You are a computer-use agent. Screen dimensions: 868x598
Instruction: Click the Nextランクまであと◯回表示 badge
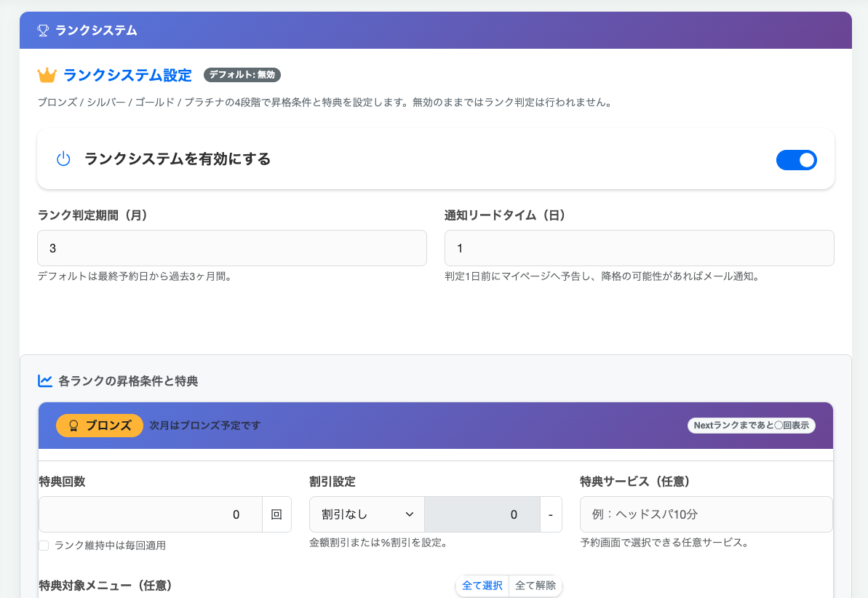click(x=751, y=426)
